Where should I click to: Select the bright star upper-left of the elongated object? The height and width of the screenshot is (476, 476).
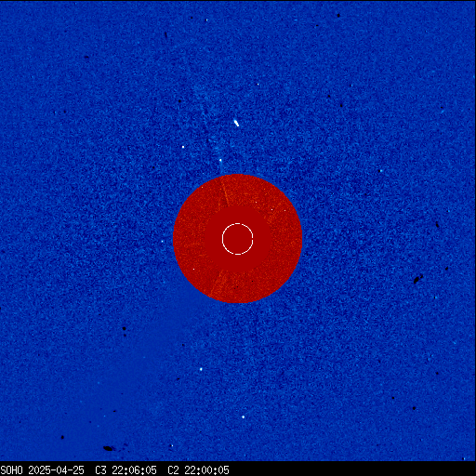tap(183, 147)
